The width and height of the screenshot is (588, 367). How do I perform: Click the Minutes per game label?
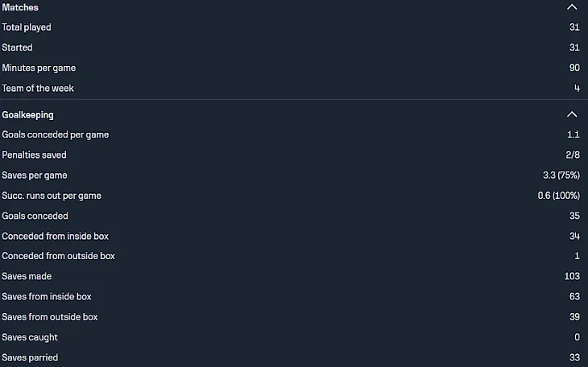[39, 68]
